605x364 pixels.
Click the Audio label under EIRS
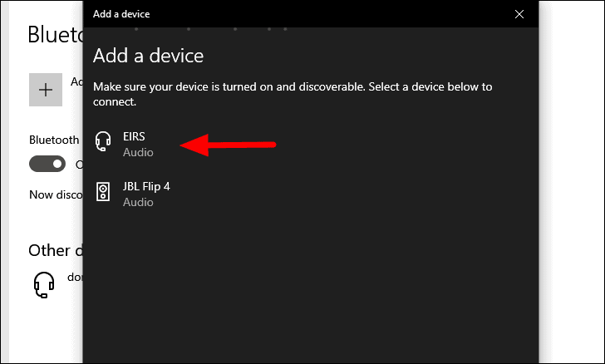point(138,152)
